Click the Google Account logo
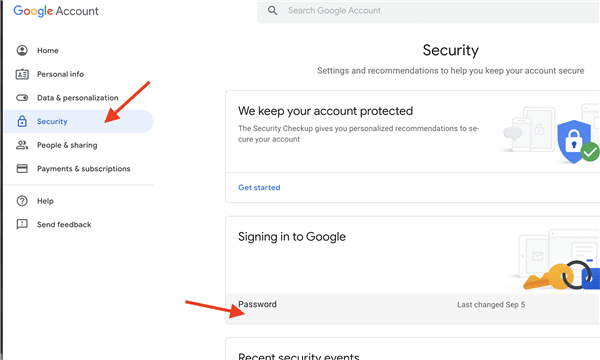600x360 pixels. pos(56,11)
